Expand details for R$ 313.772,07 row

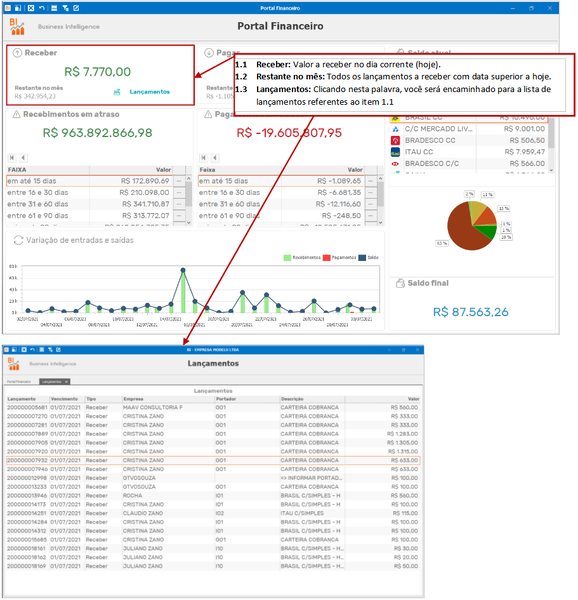(179, 216)
